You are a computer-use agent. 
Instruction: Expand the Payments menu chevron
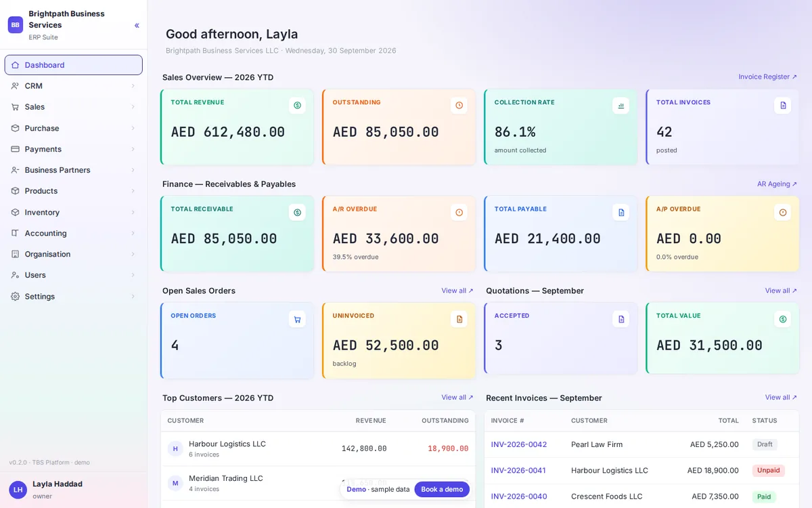click(133, 149)
